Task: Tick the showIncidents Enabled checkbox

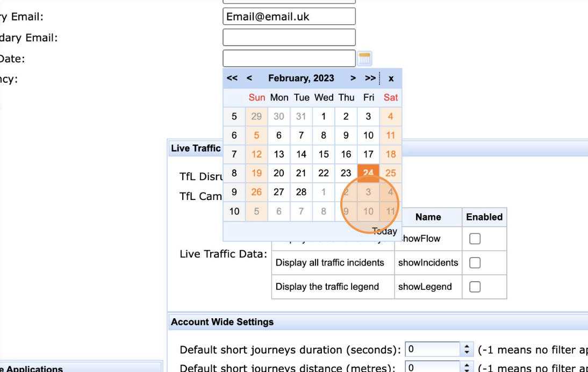Action: 475,263
